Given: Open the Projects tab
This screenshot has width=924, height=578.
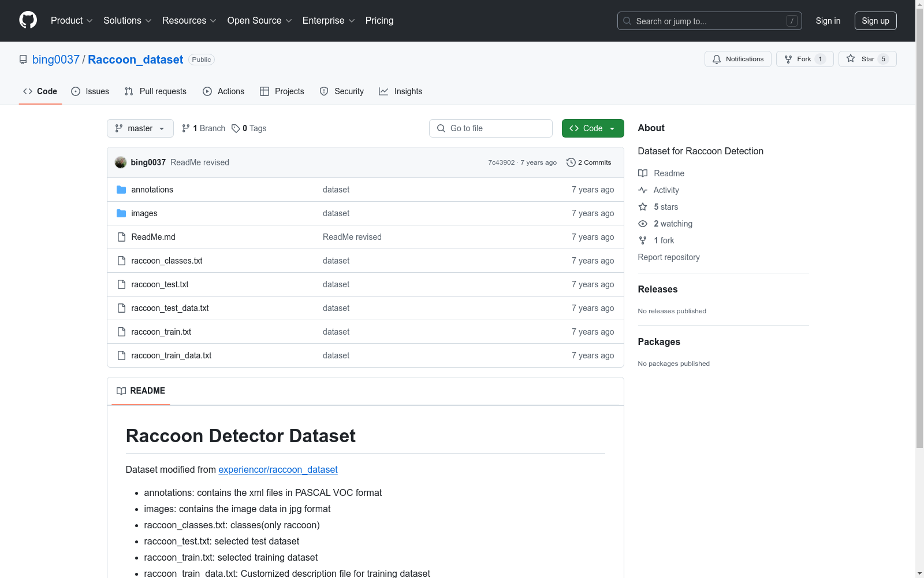Looking at the screenshot, I should 282,91.
